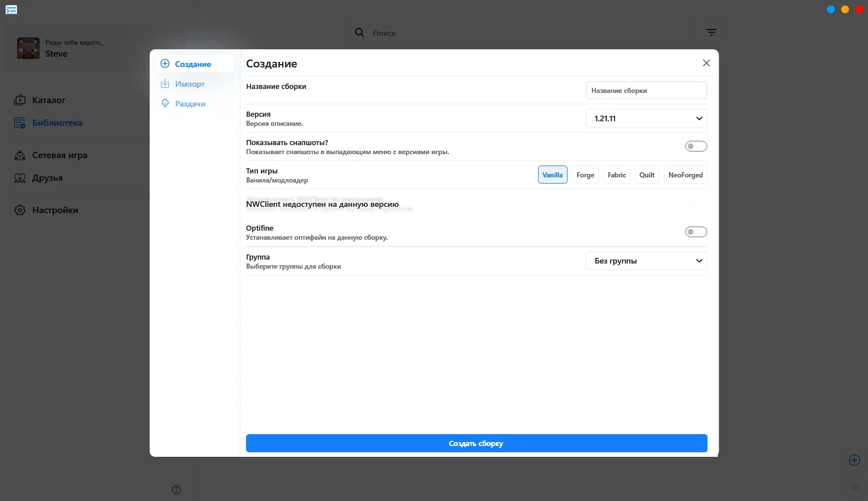The height and width of the screenshot is (501, 868).
Task: Expand the group dropdown 'Без группы'
Action: [x=646, y=261]
